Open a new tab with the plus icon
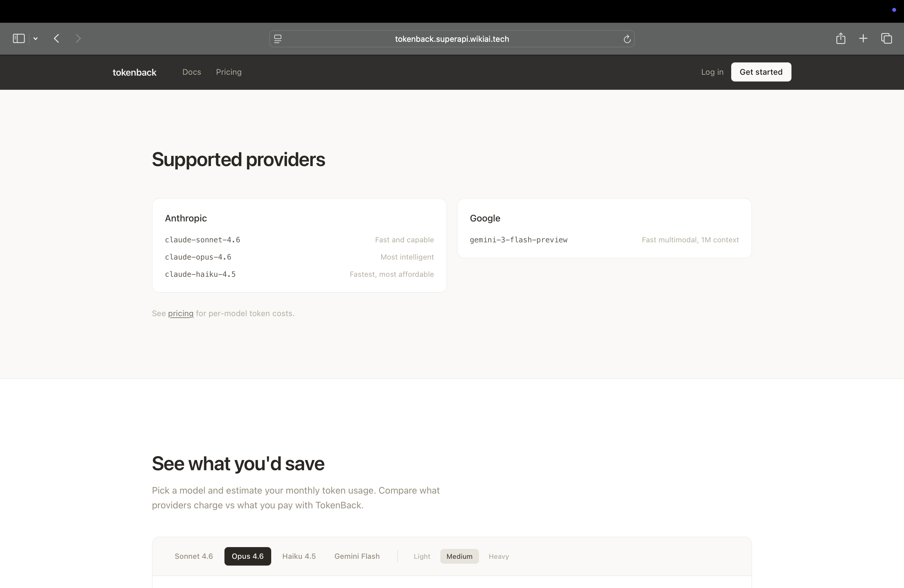Screen dimensions: 904x588 [863, 38]
